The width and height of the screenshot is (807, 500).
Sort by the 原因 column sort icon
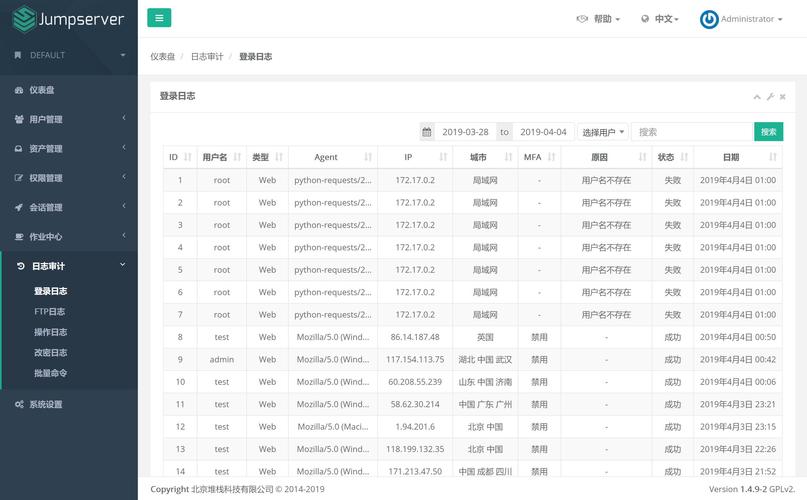click(x=642, y=157)
